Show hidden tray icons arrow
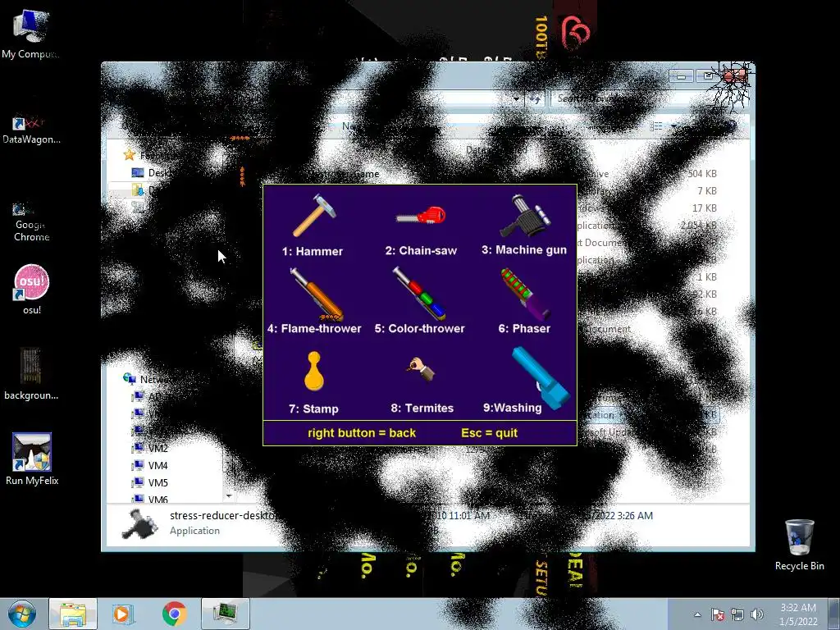The image size is (840, 630). (x=697, y=614)
